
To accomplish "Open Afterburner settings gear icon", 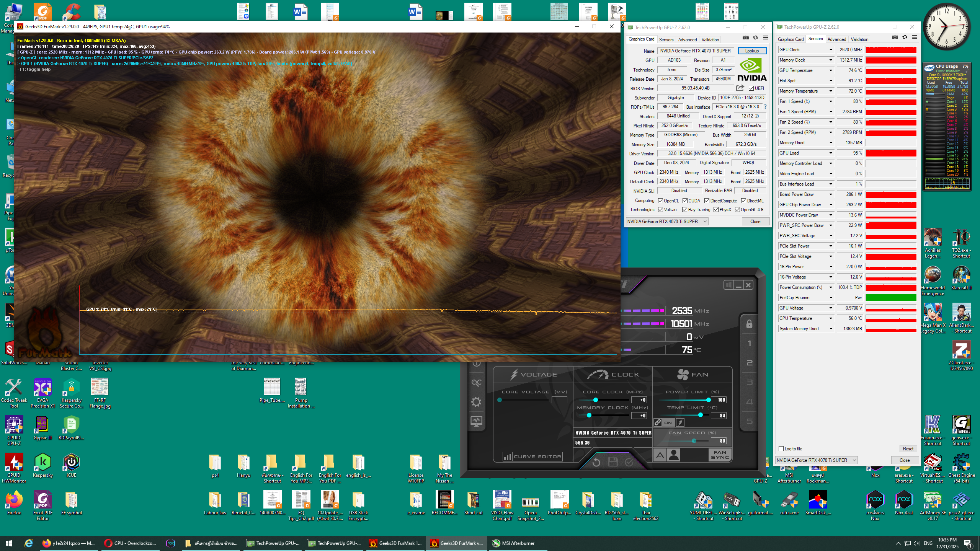I will click(476, 402).
